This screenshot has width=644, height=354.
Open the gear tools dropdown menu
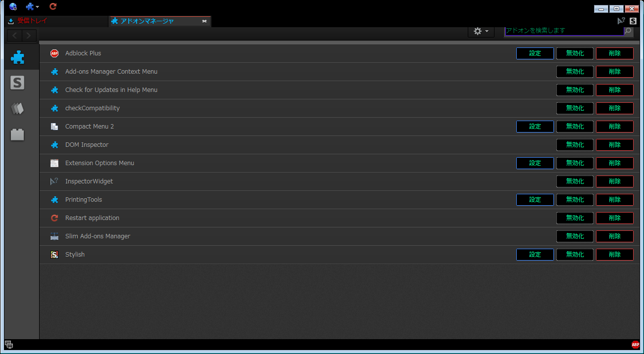[x=481, y=31]
